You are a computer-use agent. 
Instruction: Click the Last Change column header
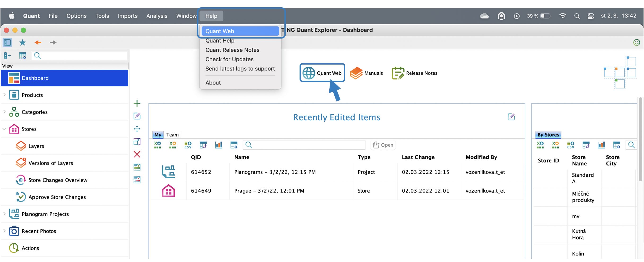418,157
